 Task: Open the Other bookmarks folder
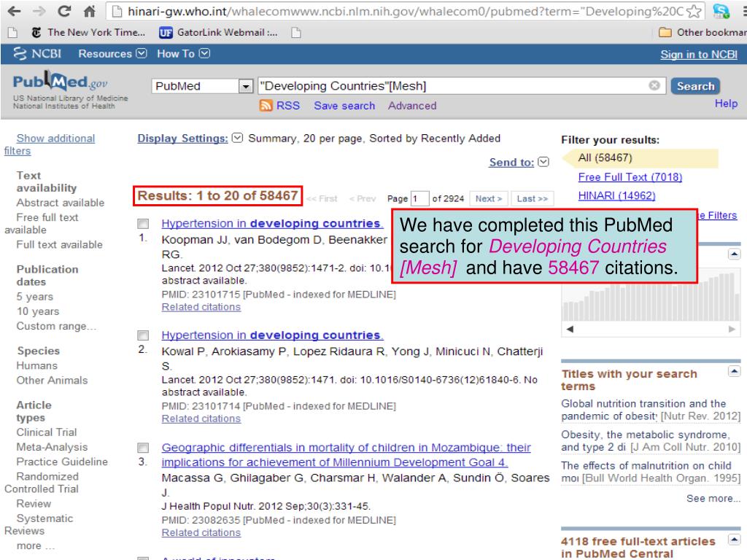(x=703, y=32)
